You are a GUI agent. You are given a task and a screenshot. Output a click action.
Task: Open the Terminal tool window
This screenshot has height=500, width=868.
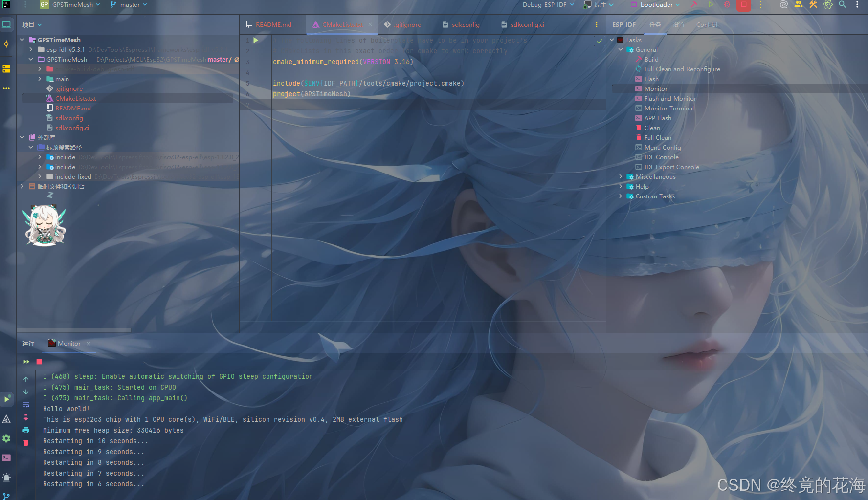tap(6, 458)
